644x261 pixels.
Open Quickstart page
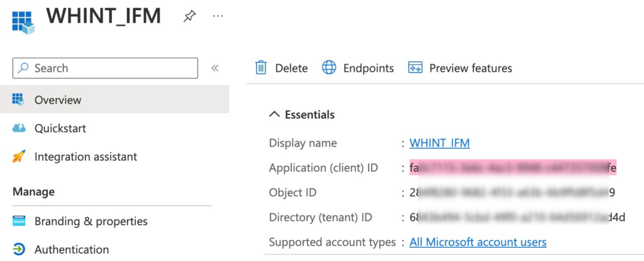point(60,128)
